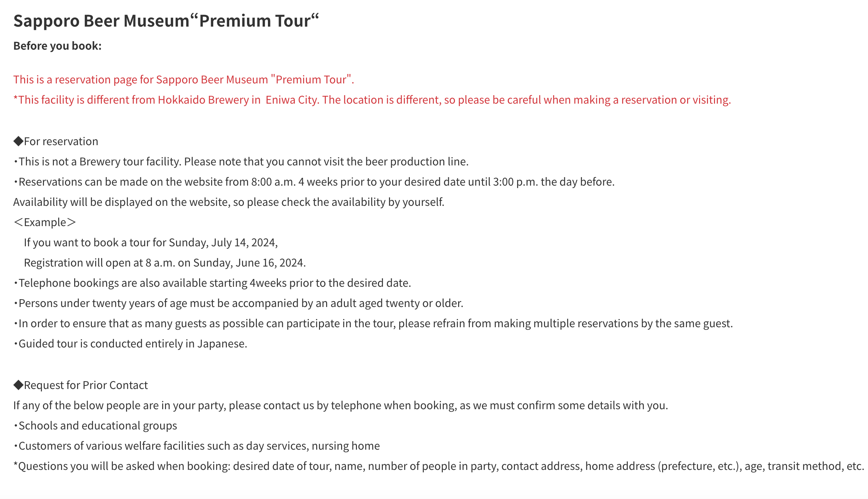Click the line about reservations from 8:00 a.m.
This screenshot has height=499, width=868.
317,182
